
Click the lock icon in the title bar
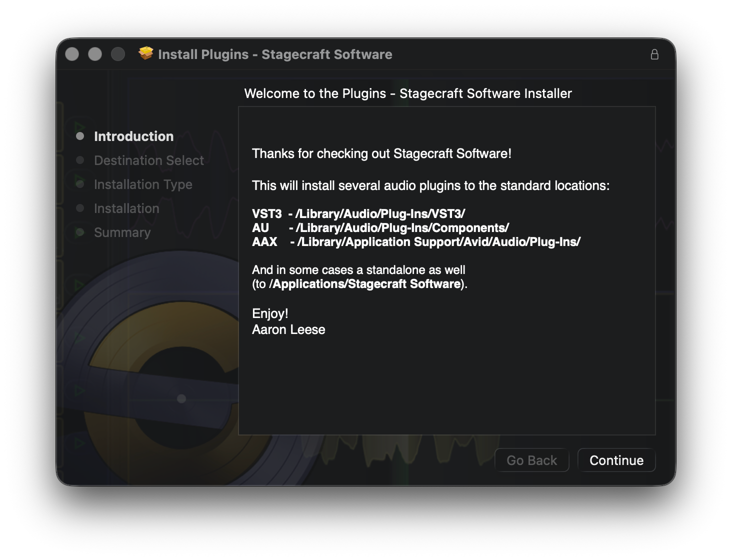tap(654, 54)
